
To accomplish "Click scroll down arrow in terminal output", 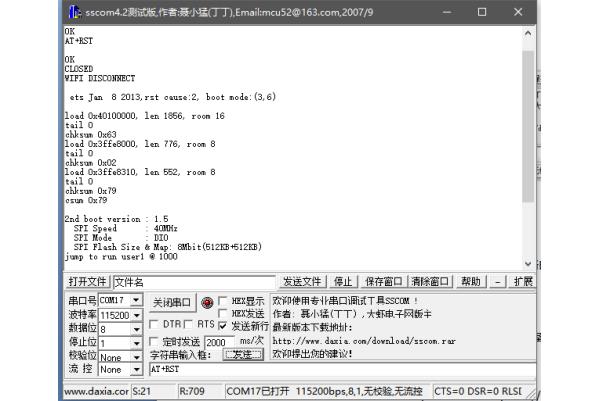I will [529, 264].
